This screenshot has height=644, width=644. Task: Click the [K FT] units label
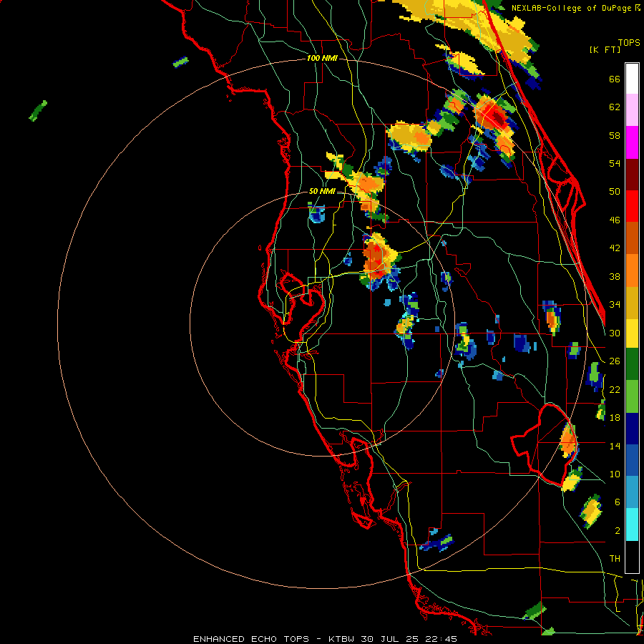coord(605,49)
